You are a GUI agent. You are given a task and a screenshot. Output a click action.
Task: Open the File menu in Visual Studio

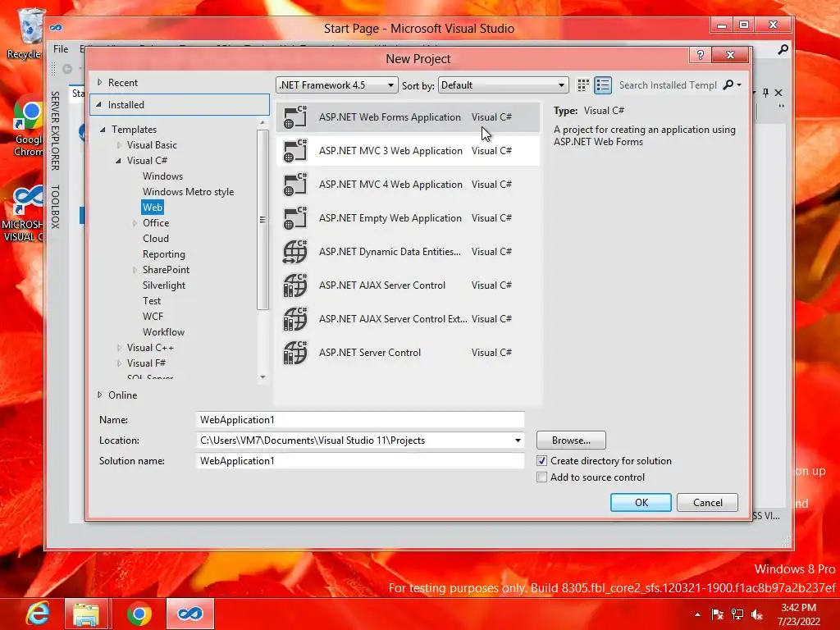tap(61, 49)
